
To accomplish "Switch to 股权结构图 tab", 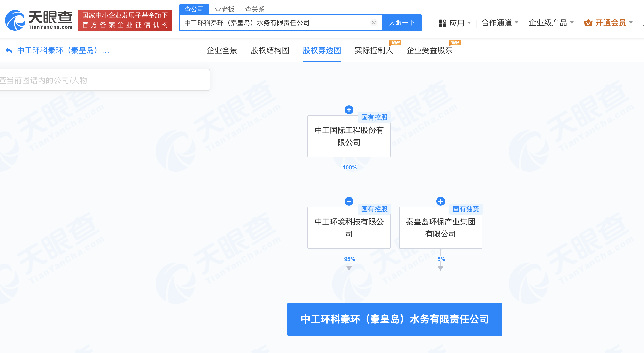I will click(x=270, y=50).
